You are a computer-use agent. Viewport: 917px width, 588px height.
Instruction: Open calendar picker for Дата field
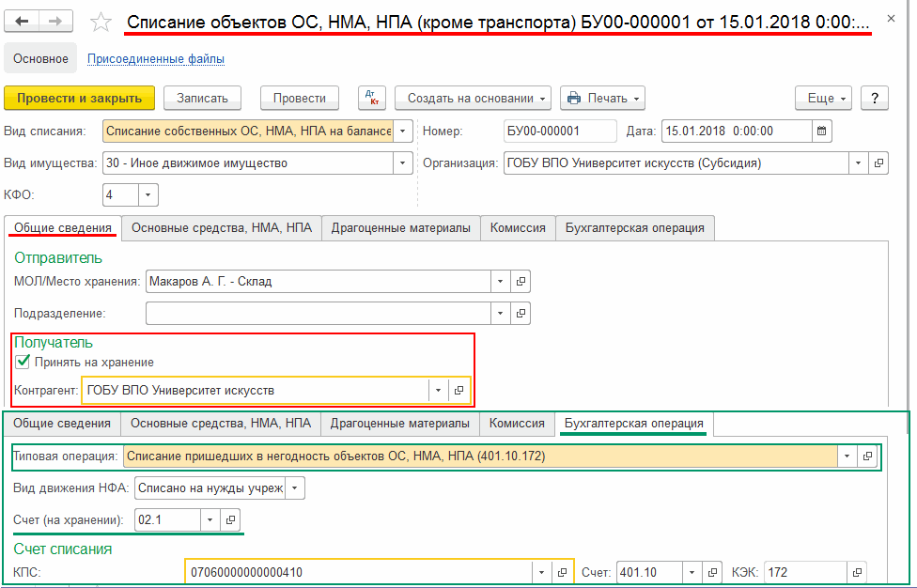pos(821,132)
